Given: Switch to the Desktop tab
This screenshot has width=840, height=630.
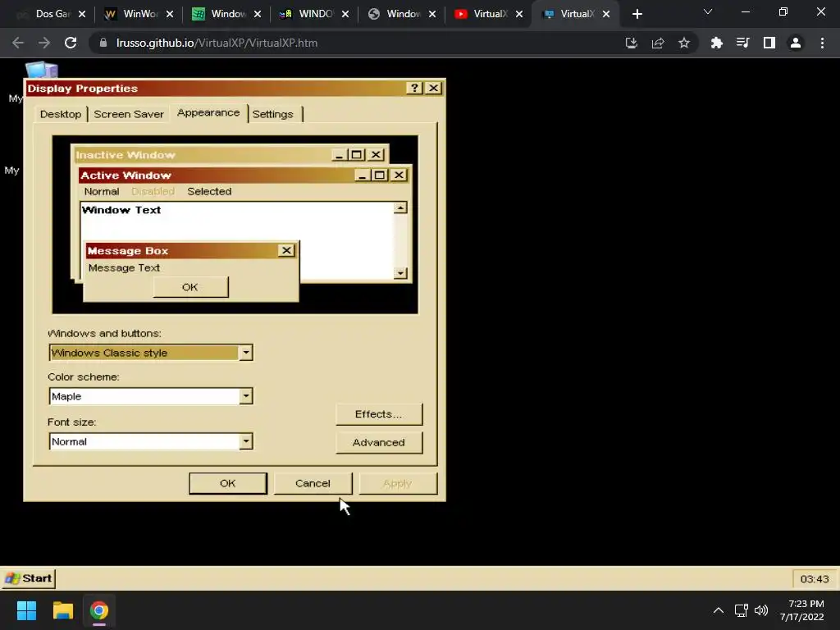Looking at the screenshot, I should (x=61, y=114).
